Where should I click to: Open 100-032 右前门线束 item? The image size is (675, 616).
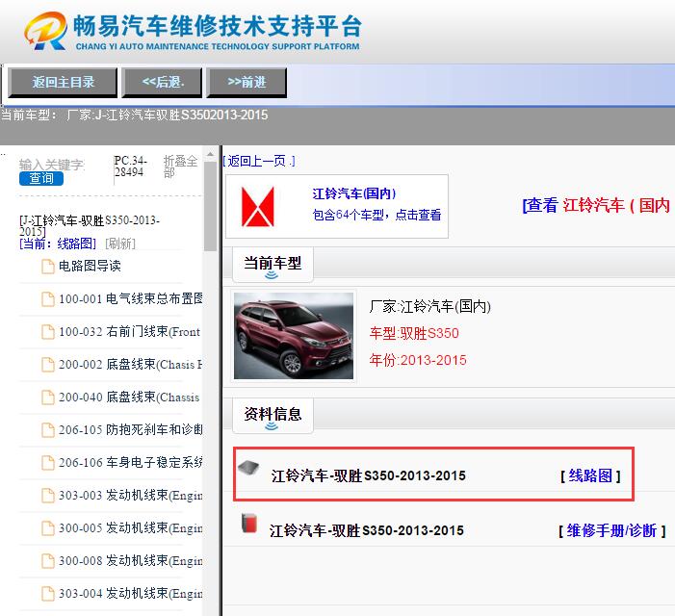pyautogui.click(x=130, y=332)
